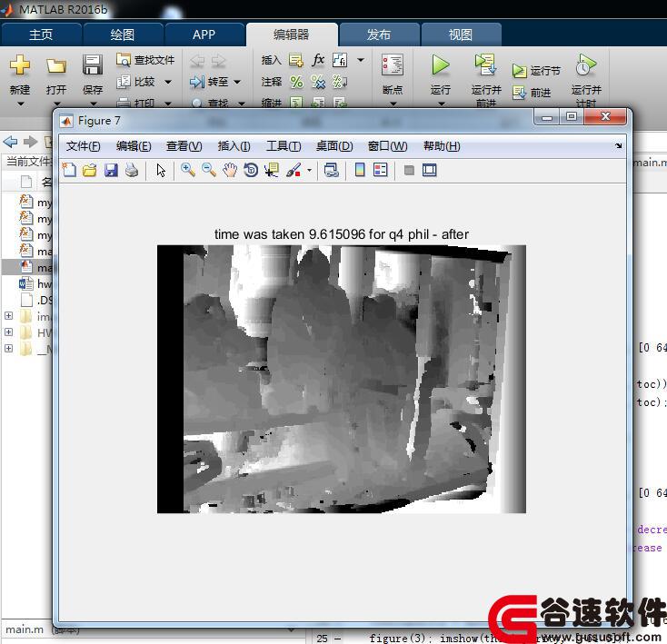Select the main.m tab at bottom left
This screenshot has height=644, width=667.
click(x=25, y=629)
